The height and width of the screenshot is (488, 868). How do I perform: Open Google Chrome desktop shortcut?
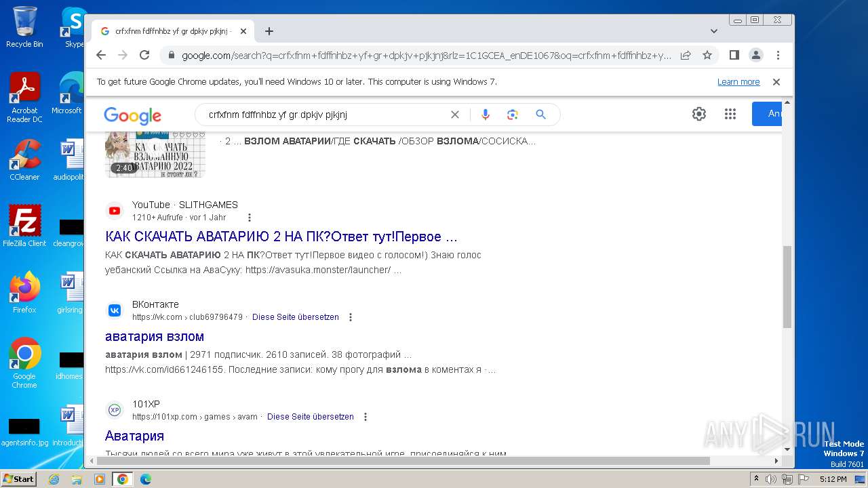pyautogui.click(x=24, y=363)
